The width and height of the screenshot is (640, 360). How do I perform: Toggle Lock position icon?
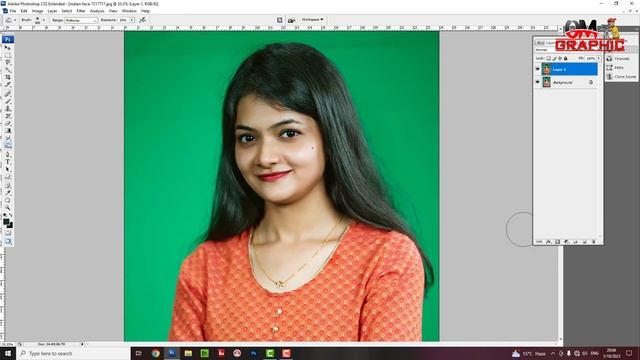(560, 58)
